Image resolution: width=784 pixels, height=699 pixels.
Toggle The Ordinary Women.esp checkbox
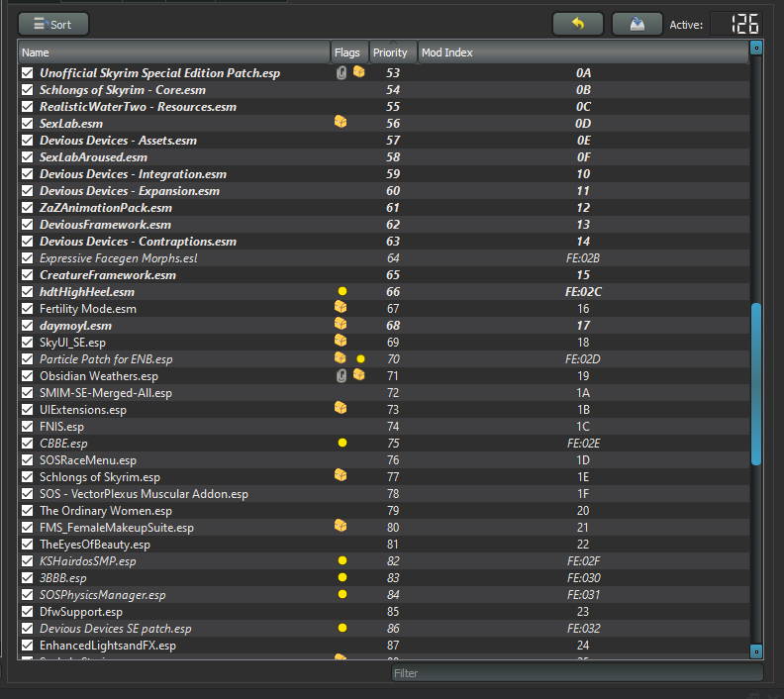click(x=27, y=511)
